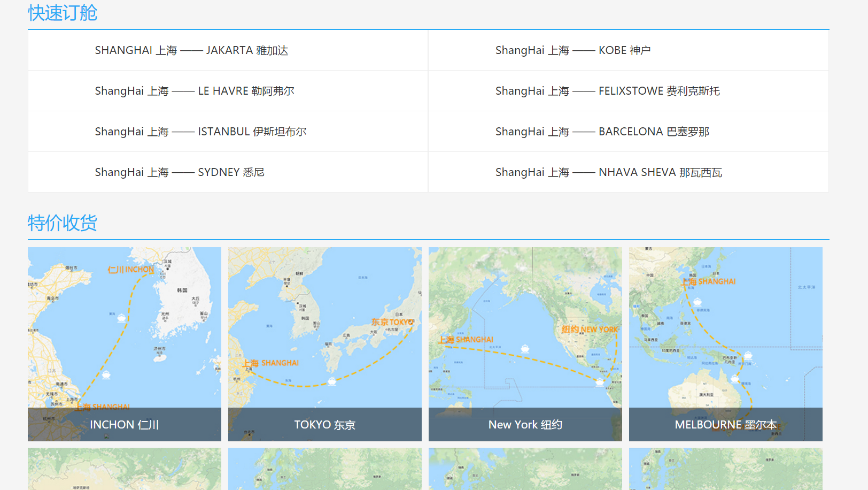The height and width of the screenshot is (490, 868).
Task: Click the partial map below the MELBOURNE card
Action: coord(725,469)
